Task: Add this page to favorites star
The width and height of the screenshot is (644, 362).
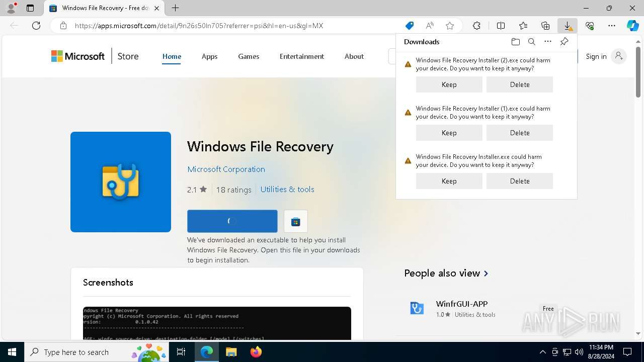Action: point(450,26)
